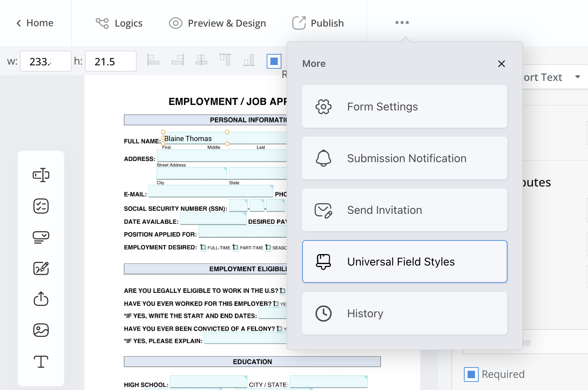Open the three-dot More menu

point(402,23)
